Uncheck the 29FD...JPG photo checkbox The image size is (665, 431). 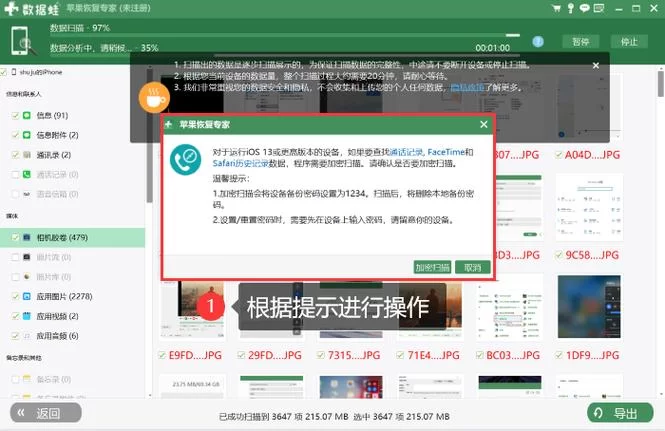coord(241,355)
